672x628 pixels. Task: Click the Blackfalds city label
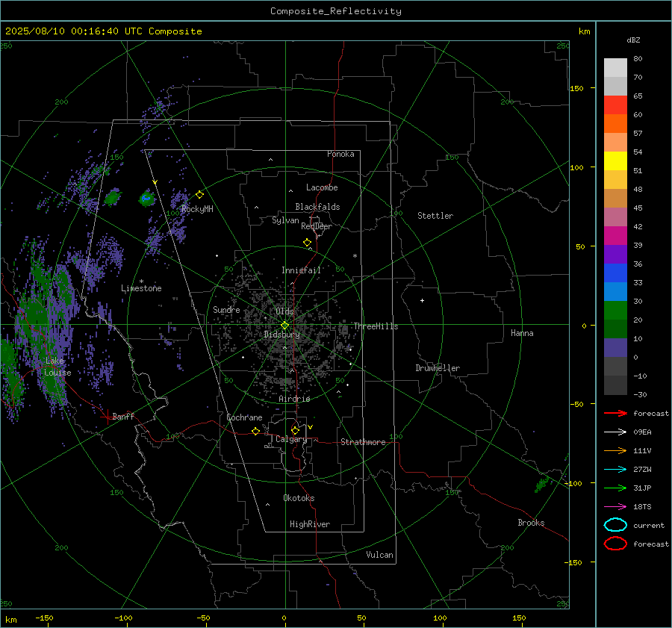[317, 207]
